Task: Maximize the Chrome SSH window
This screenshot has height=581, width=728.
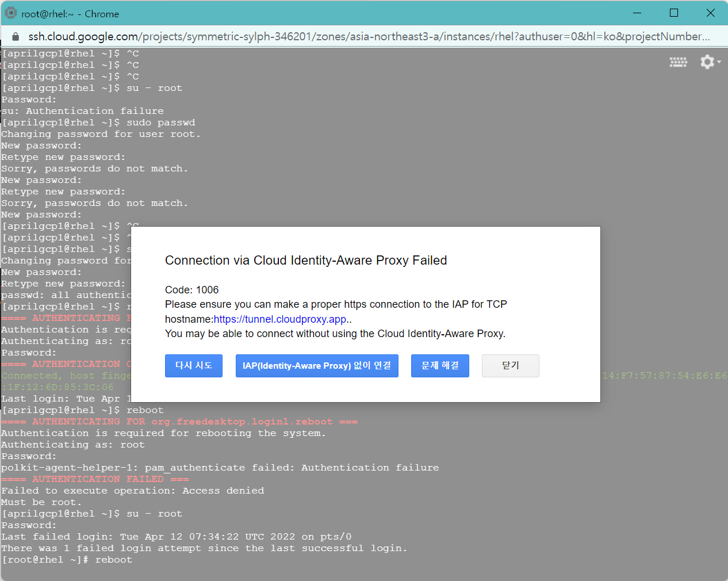Action: [674, 13]
